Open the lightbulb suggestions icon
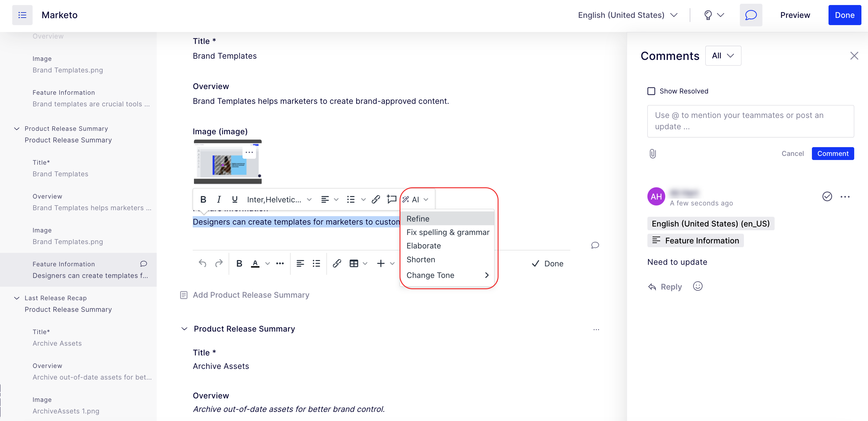Image resolution: width=868 pixels, height=421 pixels. (x=708, y=15)
